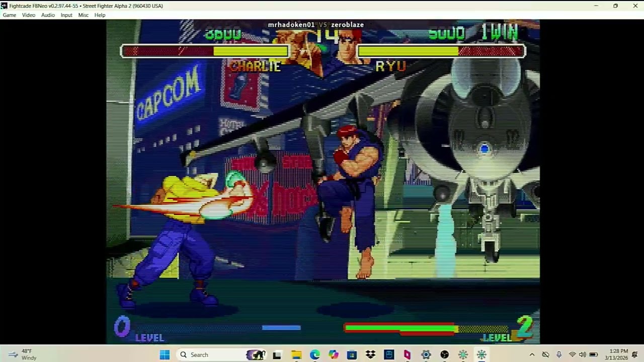644x362 pixels.
Task: Click Ryu's health bar
Action: pos(441,51)
